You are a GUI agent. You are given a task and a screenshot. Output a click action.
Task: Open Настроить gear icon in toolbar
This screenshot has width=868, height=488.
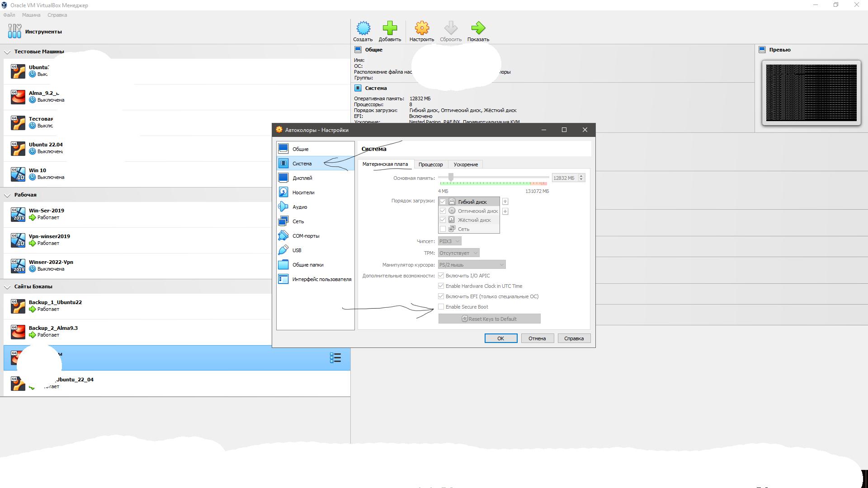(x=421, y=28)
